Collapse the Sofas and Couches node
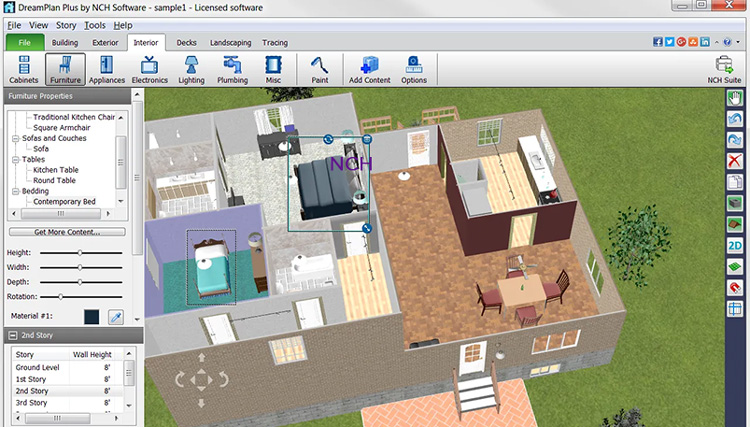Image resolution: width=750 pixels, height=427 pixels. coord(15,138)
